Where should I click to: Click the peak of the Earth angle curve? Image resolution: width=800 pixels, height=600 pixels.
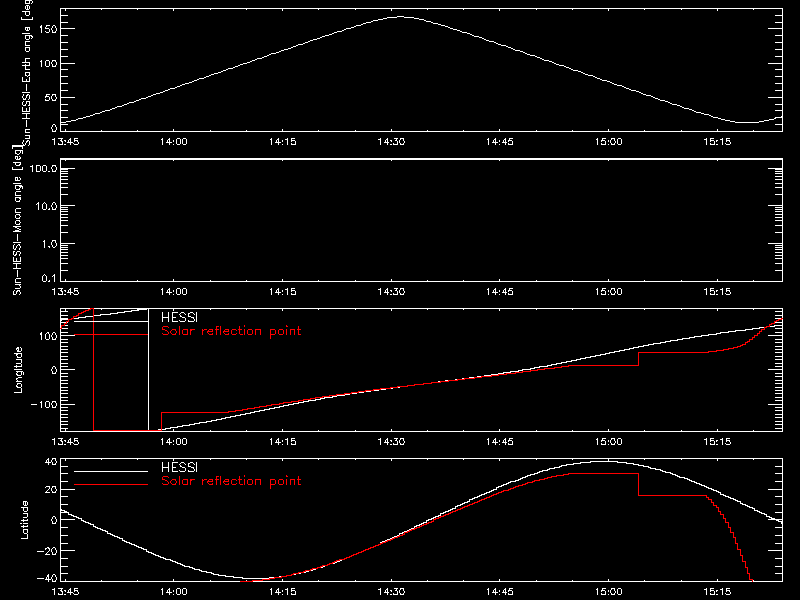(x=399, y=17)
